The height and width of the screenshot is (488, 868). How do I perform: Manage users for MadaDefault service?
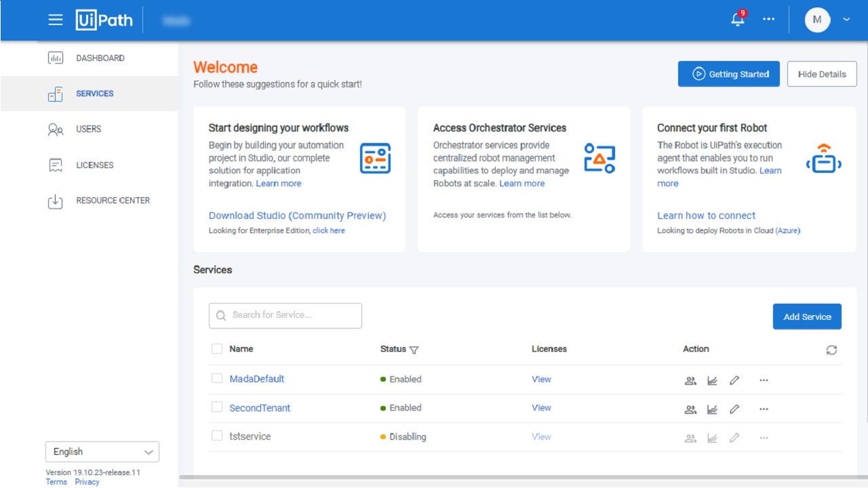point(690,381)
